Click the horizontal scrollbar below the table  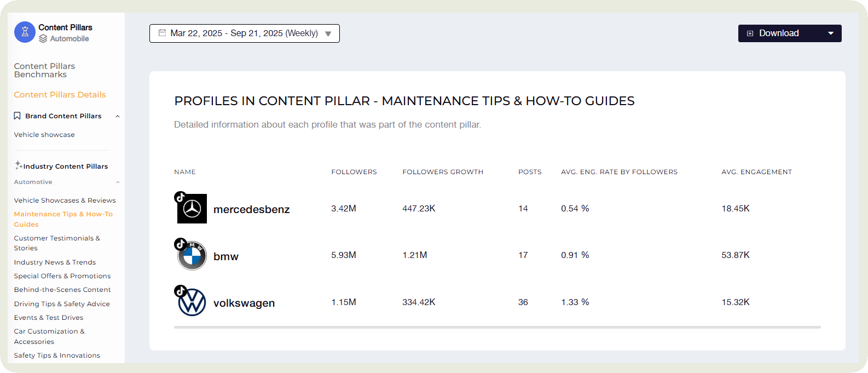(497, 327)
